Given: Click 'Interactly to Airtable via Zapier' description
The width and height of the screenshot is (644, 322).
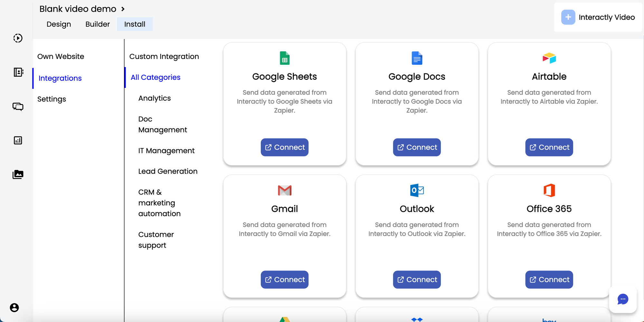Looking at the screenshot, I should (549, 101).
